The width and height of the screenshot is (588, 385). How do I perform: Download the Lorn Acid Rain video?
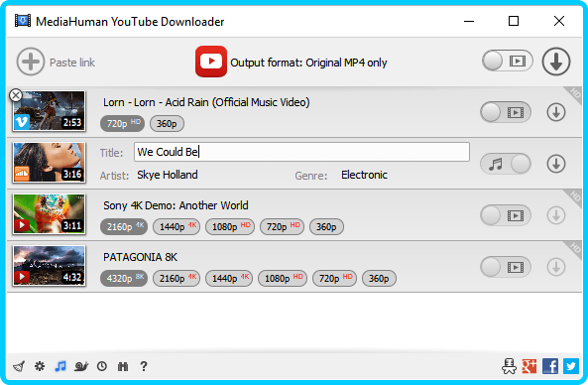click(x=555, y=112)
